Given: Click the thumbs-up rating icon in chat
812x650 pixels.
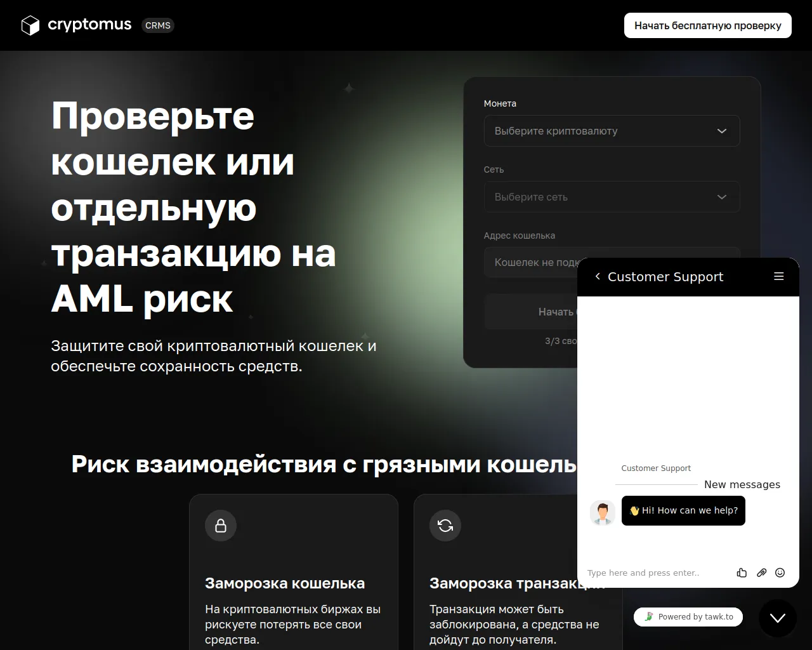Looking at the screenshot, I should (x=742, y=573).
